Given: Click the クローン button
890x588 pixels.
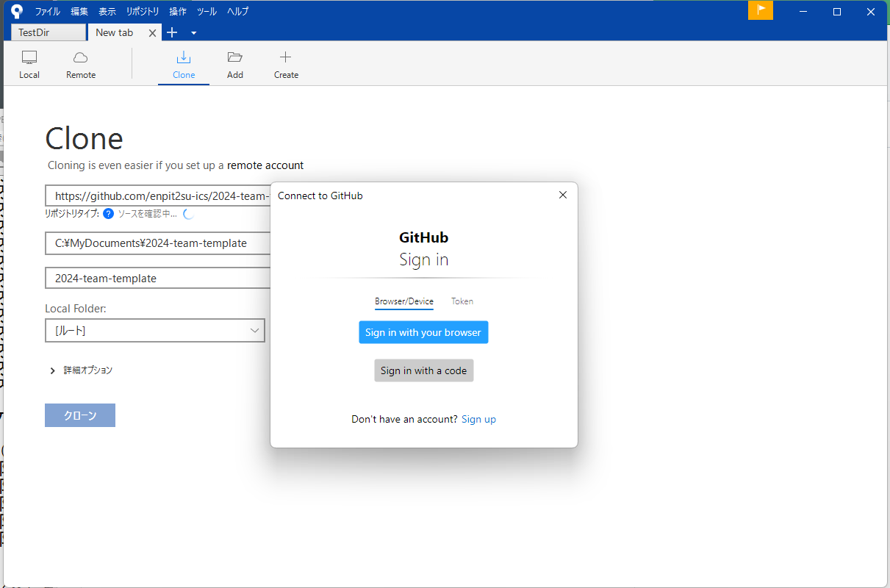Looking at the screenshot, I should pyautogui.click(x=80, y=415).
